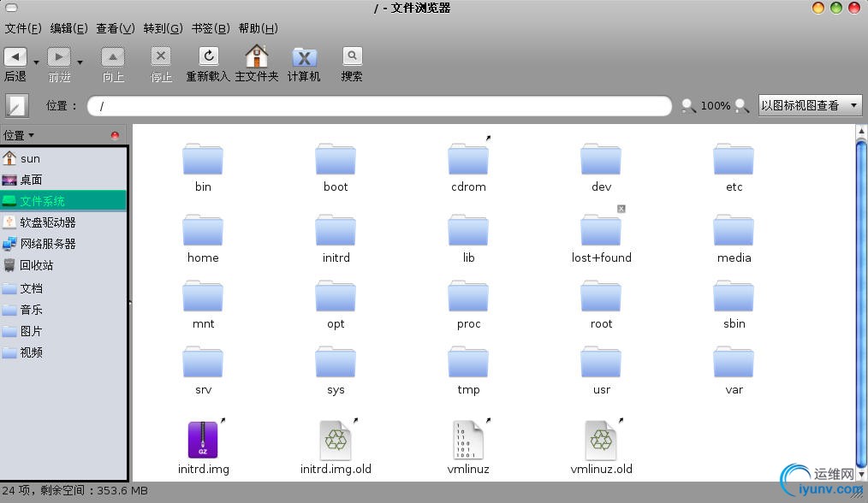Viewport: 868px width, 503px height.
Task: Open the Bookmarks (书签) menu
Action: [210, 28]
